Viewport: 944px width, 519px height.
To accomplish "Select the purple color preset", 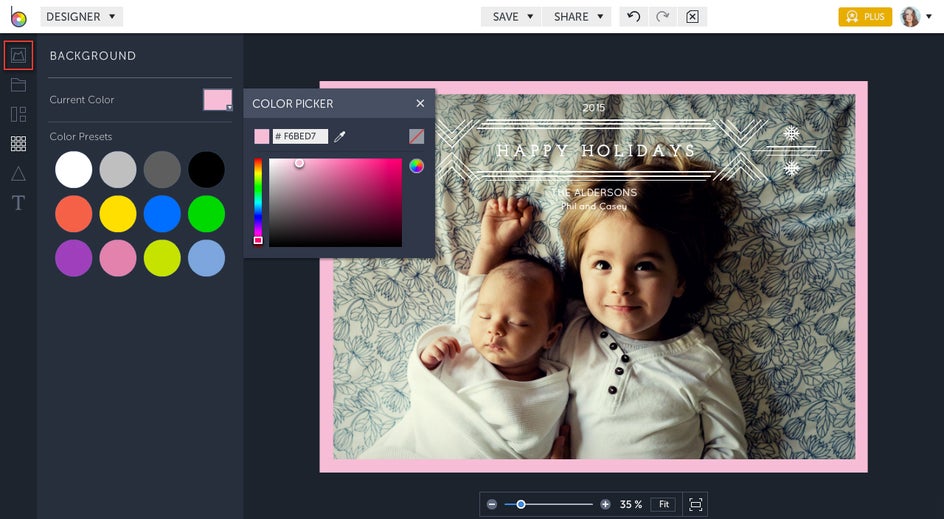I will pos(73,258).
